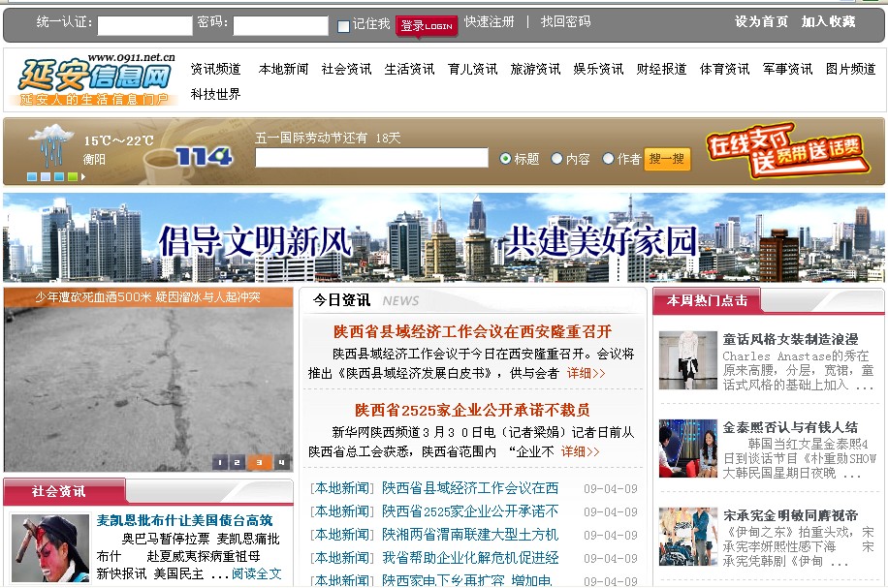Open the 图片频道 navigation item
Image resolution: width=888 pixels, height=588 pixels.
850,69
